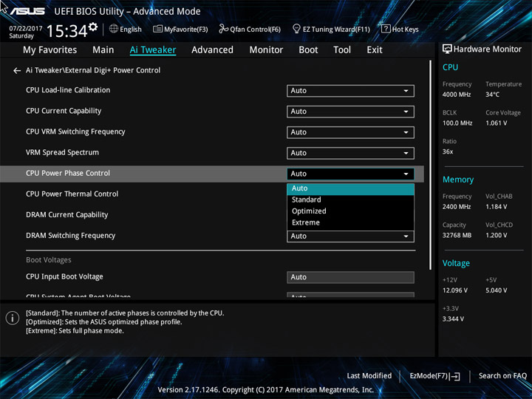Screen dimensions: 532x399
Task: Click the 4000 MHz CPU frequency value
Action: (x=457, y=95)
